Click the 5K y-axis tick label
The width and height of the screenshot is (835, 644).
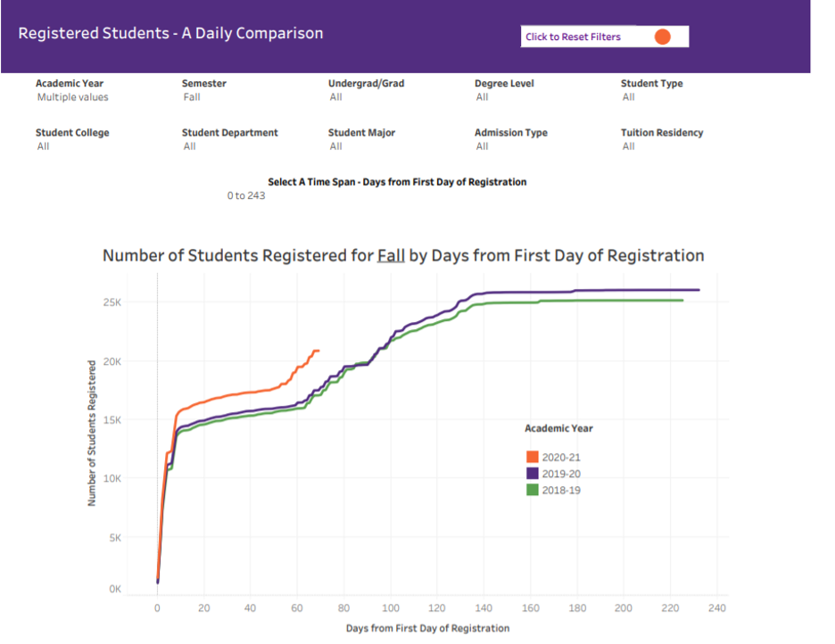[115, 538]
